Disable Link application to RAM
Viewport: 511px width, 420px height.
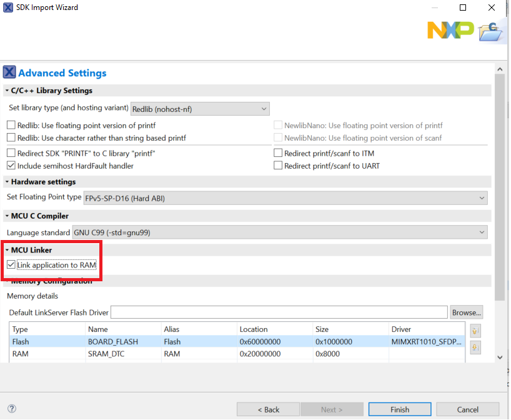pos(11,265)
